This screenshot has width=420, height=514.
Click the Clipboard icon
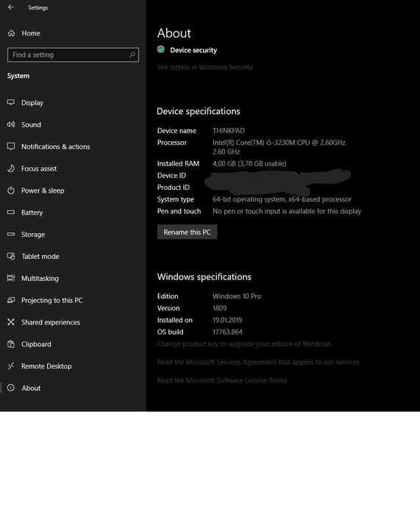11,344
